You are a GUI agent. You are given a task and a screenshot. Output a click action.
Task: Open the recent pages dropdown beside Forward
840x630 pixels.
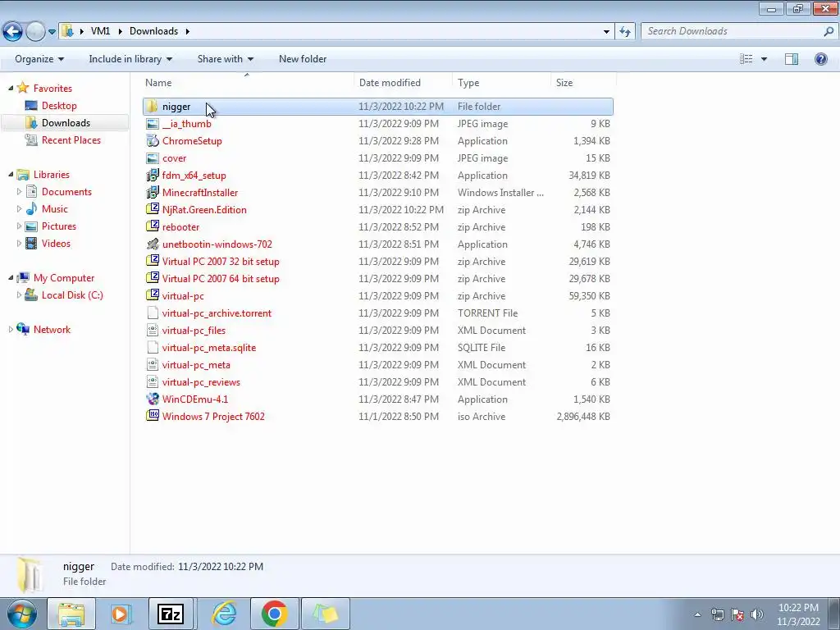52,32
